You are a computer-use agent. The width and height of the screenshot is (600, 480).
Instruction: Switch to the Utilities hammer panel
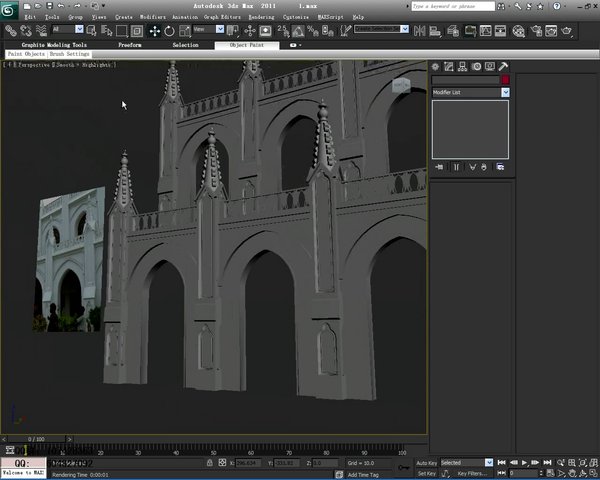[x=503, y=67]
